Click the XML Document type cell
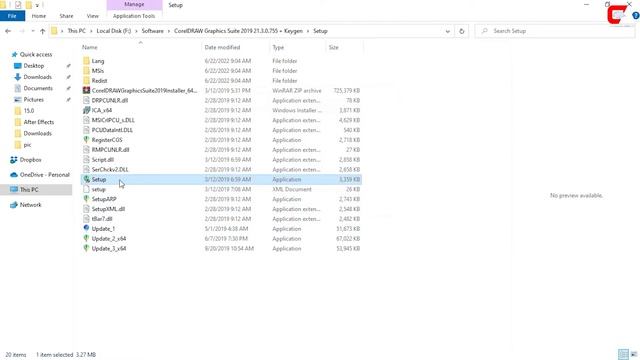The image size is (640, 360). (292, 189)
